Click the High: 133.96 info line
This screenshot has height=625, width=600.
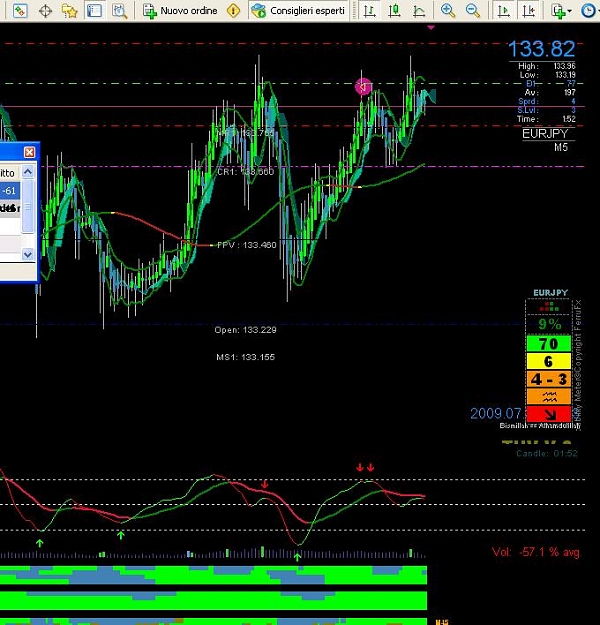pyautogui.click(x=547, y=66)
